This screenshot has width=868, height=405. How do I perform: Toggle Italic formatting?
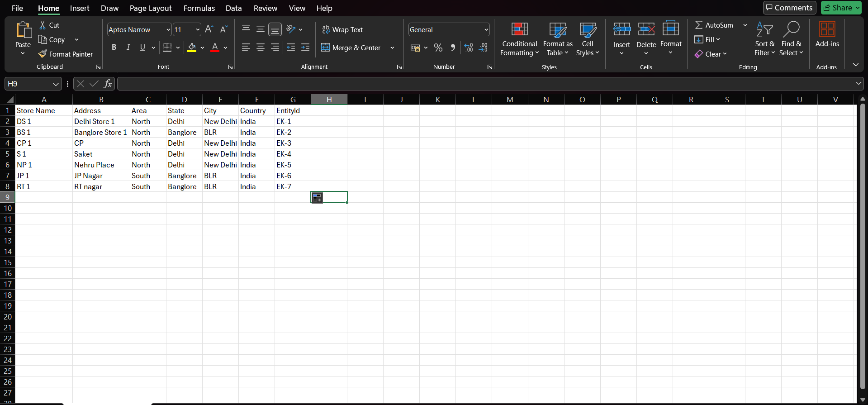[128, 48]
